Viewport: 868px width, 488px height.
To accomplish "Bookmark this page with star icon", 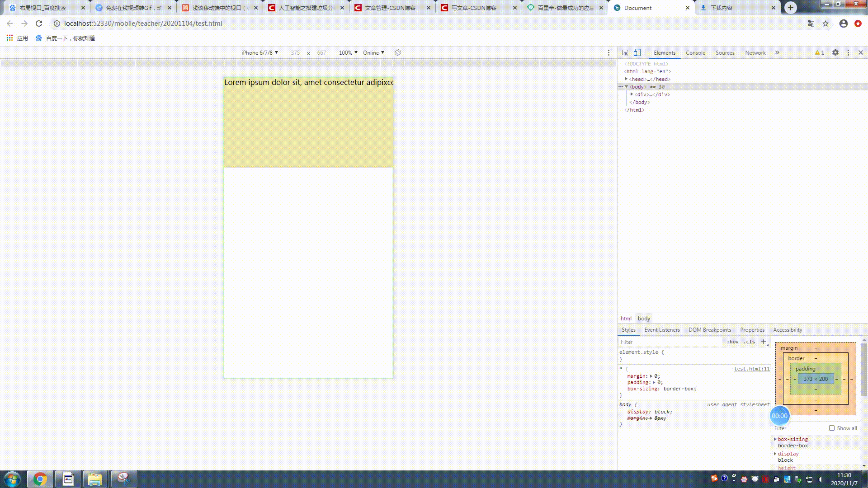I will (826, 23).
